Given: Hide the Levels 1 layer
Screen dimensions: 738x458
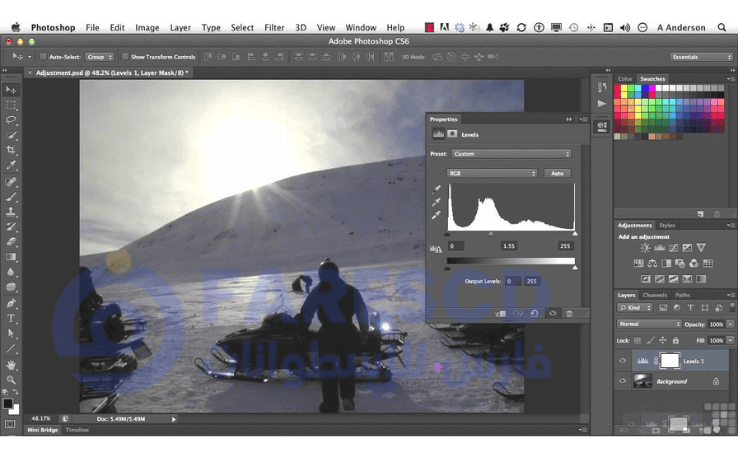Looking at the screenshot, I should pyautogui.click(x=622, y=361).
